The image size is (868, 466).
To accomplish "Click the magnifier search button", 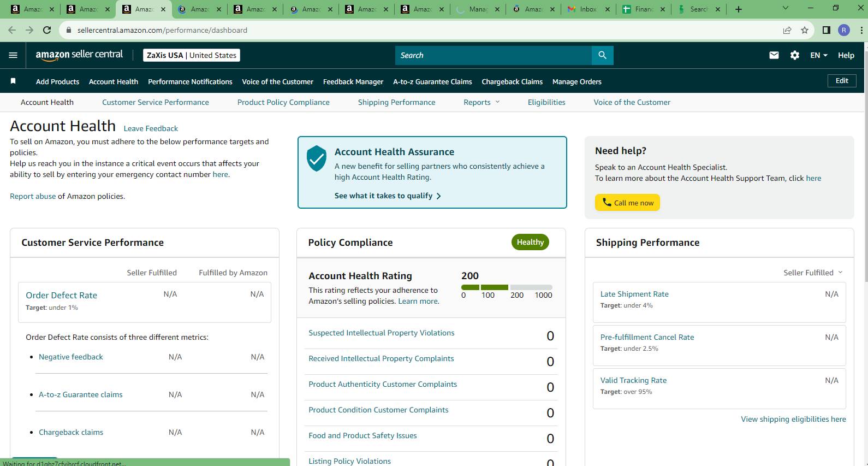I will pyautogui.click(x=602, y=55).
